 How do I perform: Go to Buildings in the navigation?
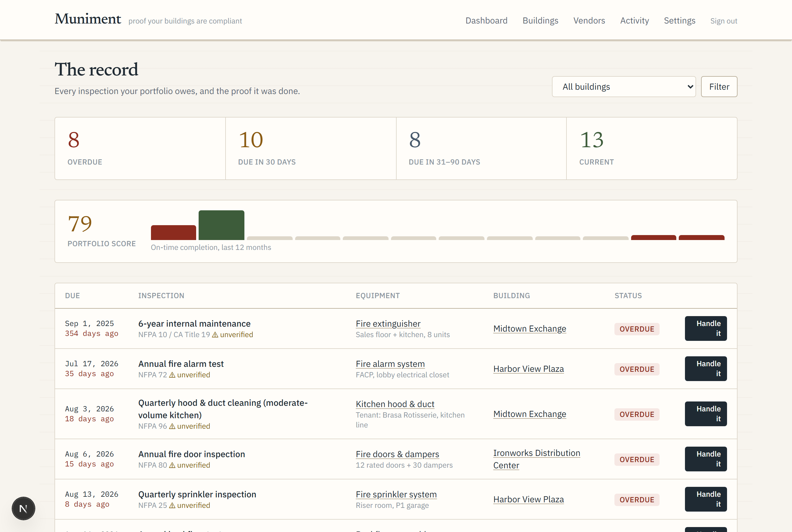[540, 20]
